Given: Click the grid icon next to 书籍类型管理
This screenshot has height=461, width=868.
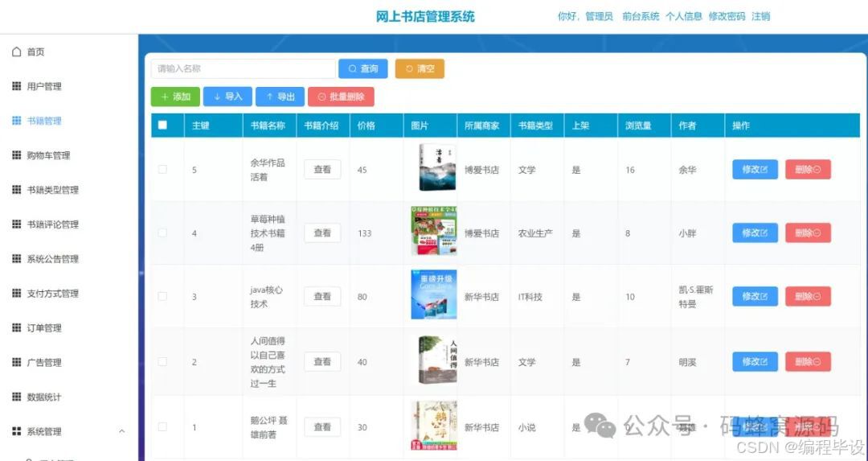Looking at the screenshot, I should pyautogui.click(x=17, y=190).
